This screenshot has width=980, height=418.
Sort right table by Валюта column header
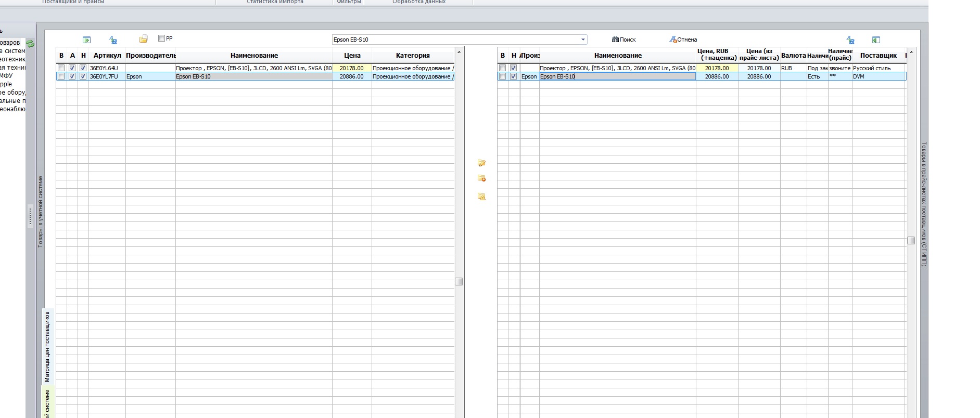pos(793,56)
